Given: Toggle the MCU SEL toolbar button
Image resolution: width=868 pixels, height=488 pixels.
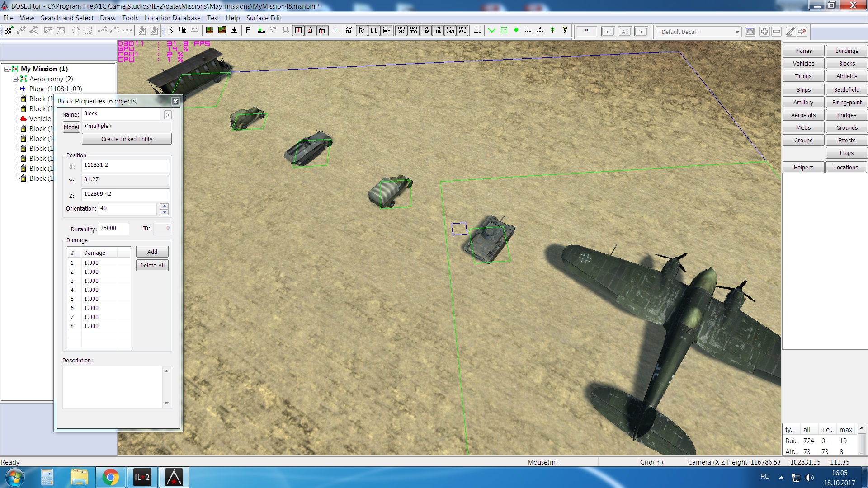Looking at the screenshot, I should click(438, 30).
